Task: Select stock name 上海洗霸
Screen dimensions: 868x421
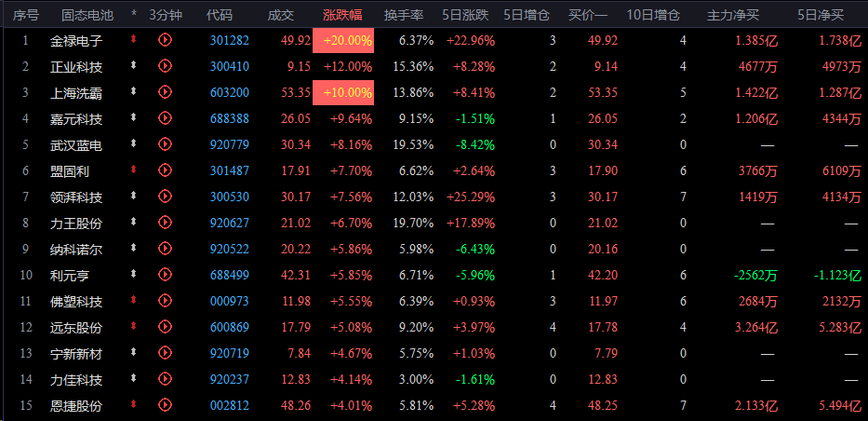Action: coord(76,92)
